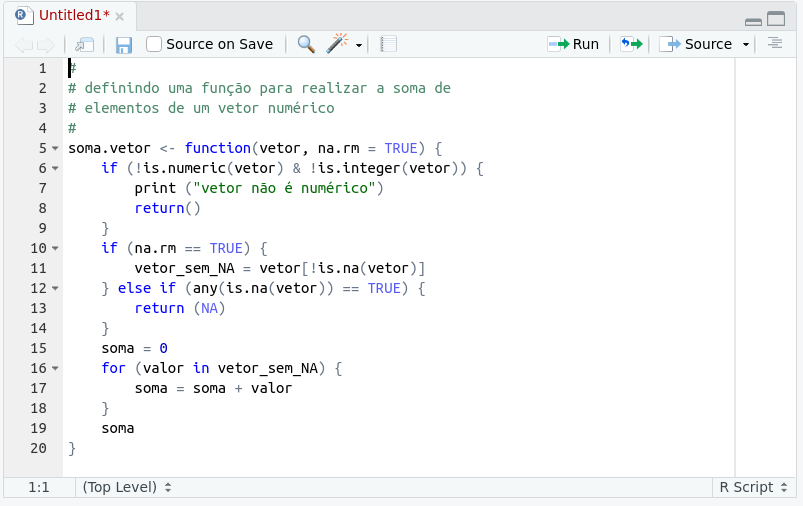Re-run the previous code region
This screenshot has height=506, width=803.
coord(631,44)
